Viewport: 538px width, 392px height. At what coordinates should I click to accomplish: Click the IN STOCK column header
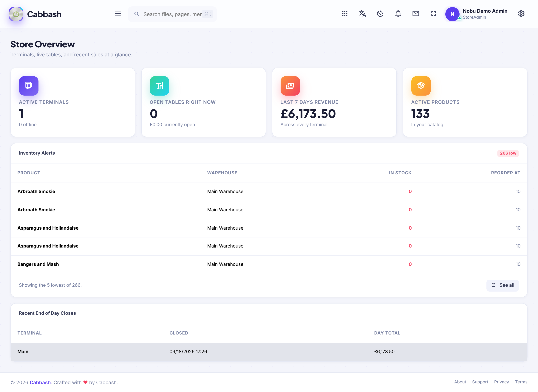click(x=400, y=173)
